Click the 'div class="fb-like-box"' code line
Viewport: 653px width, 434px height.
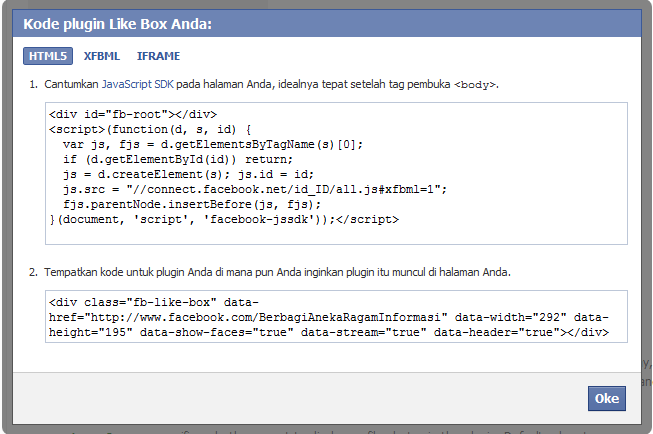tap(154, 301)
